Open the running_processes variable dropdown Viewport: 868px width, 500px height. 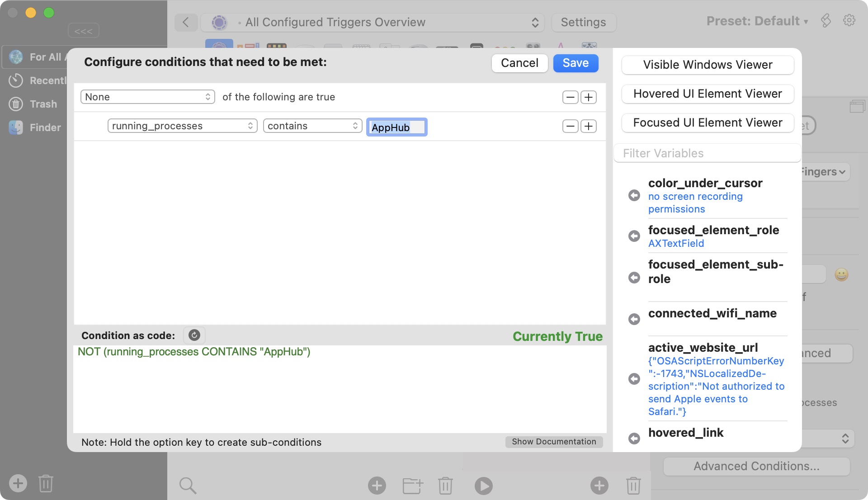pyautogui.click(x=182, y=126)
